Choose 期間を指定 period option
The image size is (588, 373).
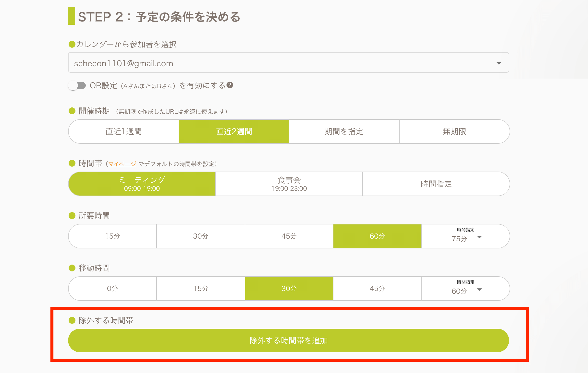[344, 131]
